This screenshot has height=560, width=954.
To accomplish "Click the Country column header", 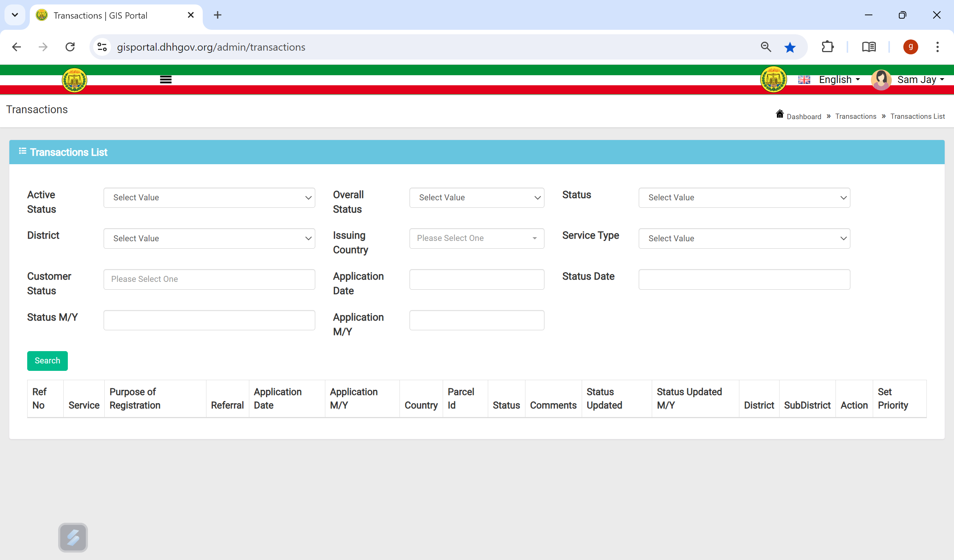I will 421,398.
